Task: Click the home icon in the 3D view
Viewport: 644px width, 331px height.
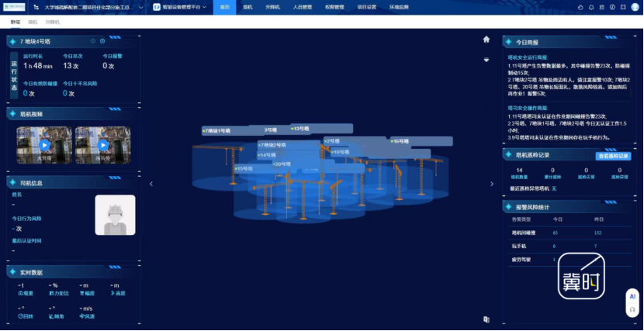Action: [486, 39]
